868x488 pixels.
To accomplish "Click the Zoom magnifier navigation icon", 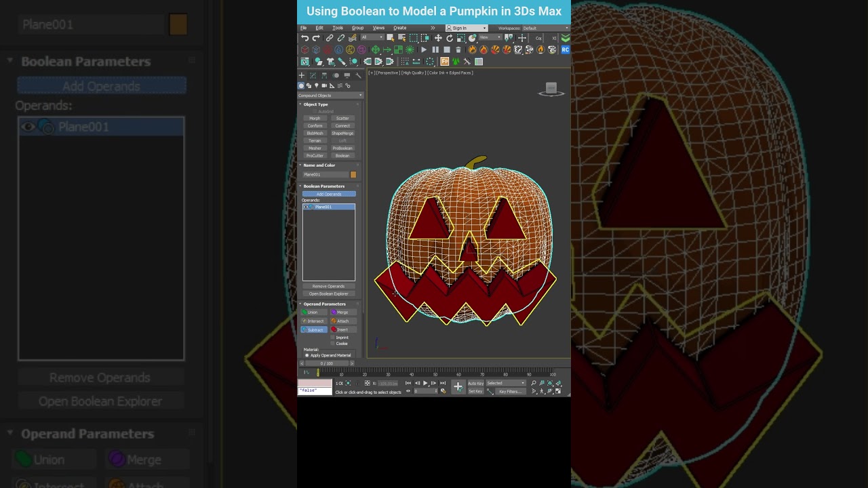I will (x=534, y=383).
